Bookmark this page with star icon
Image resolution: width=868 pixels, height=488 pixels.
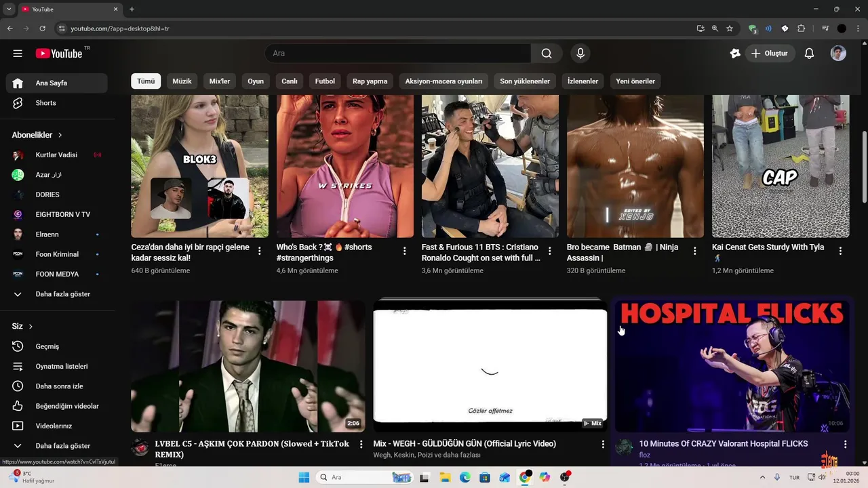(730, 28)
